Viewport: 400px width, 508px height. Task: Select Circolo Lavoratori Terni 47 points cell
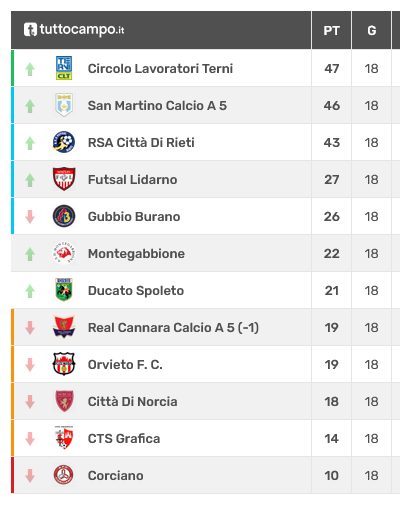[331, 68]
